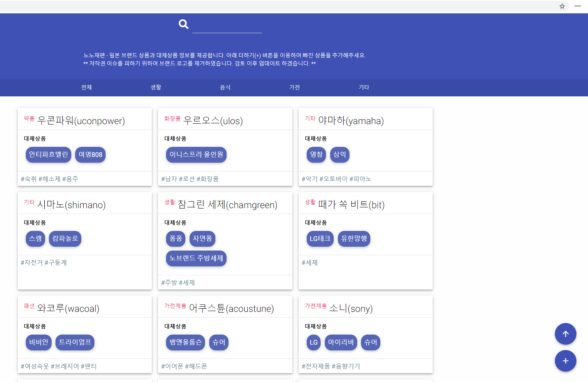
Task: Click the add (+) floating button
Action: click(565, 361)
